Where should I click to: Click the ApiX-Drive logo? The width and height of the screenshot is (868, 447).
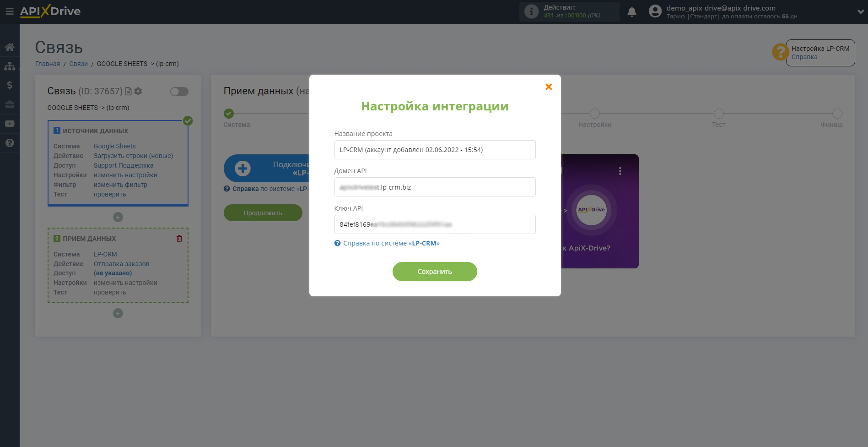point(50,11)
